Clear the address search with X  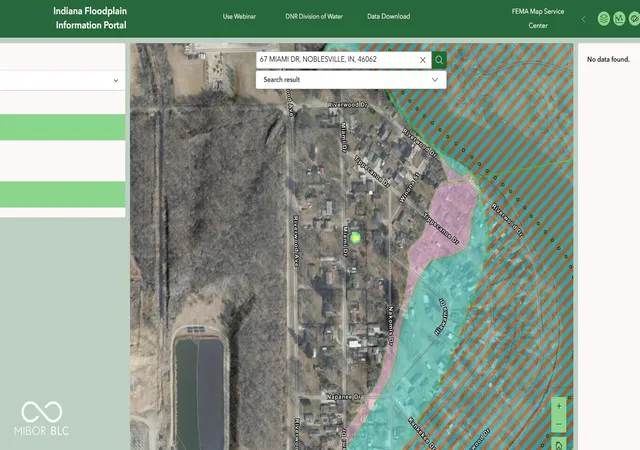423,60
